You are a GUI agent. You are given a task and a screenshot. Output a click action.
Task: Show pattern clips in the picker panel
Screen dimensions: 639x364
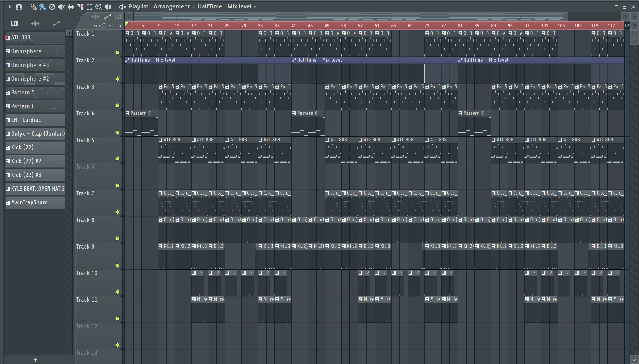[x=14, y=23]
